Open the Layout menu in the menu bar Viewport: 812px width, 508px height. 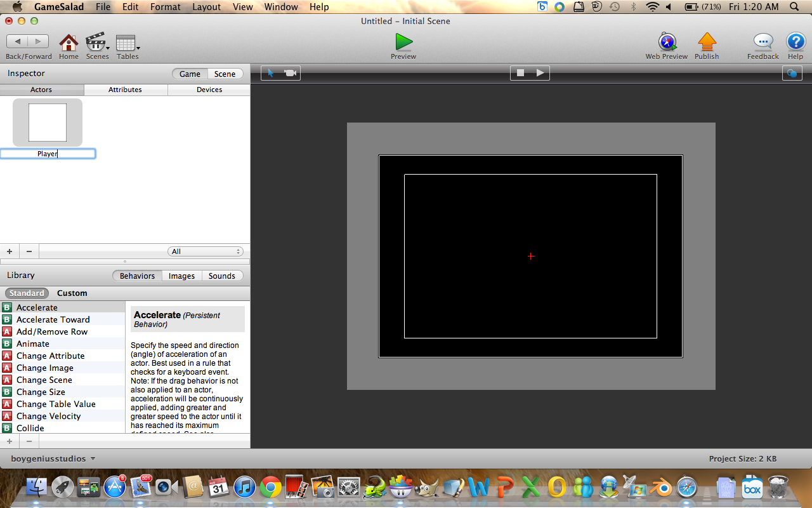point(206,6)
